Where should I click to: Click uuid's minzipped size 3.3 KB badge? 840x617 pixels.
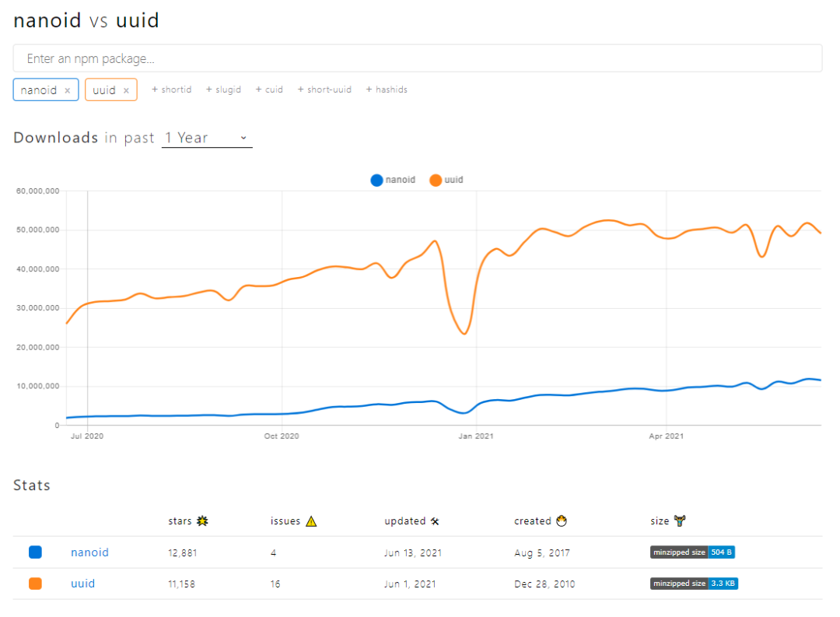pyautogui.click(x=694, y=584)
